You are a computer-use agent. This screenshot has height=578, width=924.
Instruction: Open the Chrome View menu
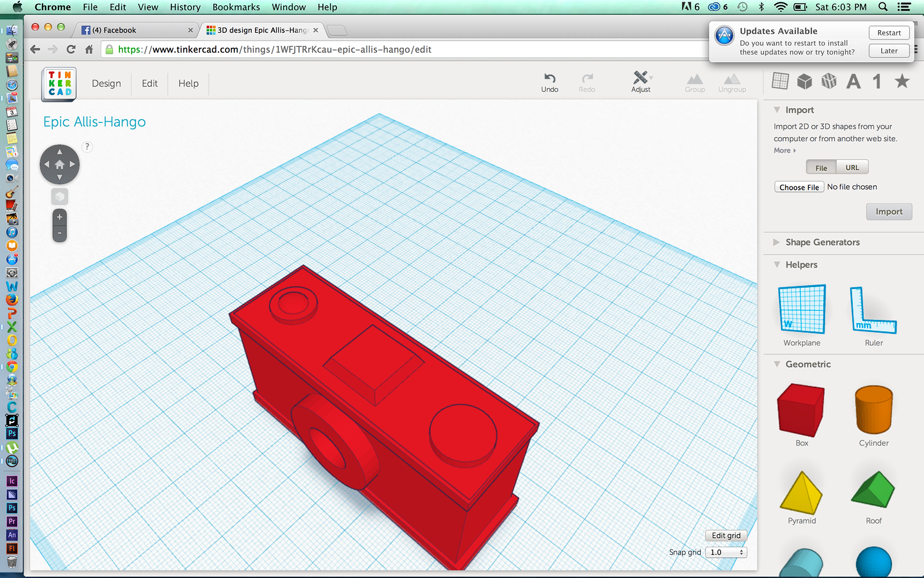tap(148, 7)
